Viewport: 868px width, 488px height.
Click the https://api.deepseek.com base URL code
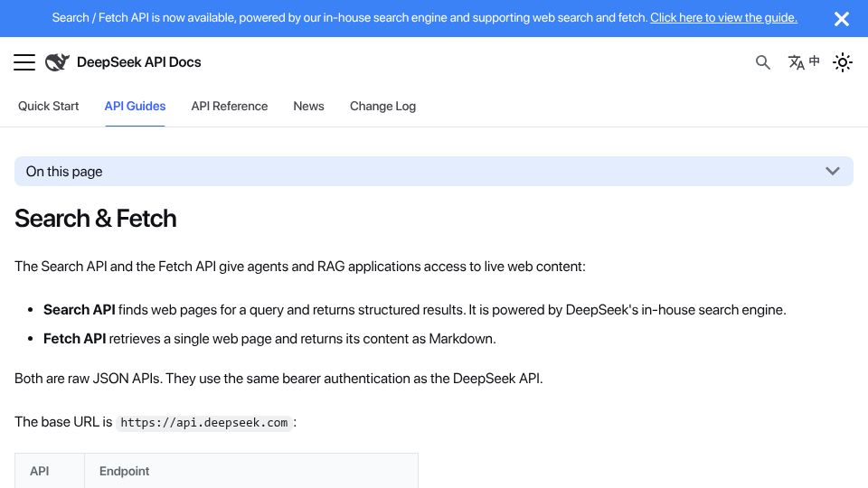[203, 423]
